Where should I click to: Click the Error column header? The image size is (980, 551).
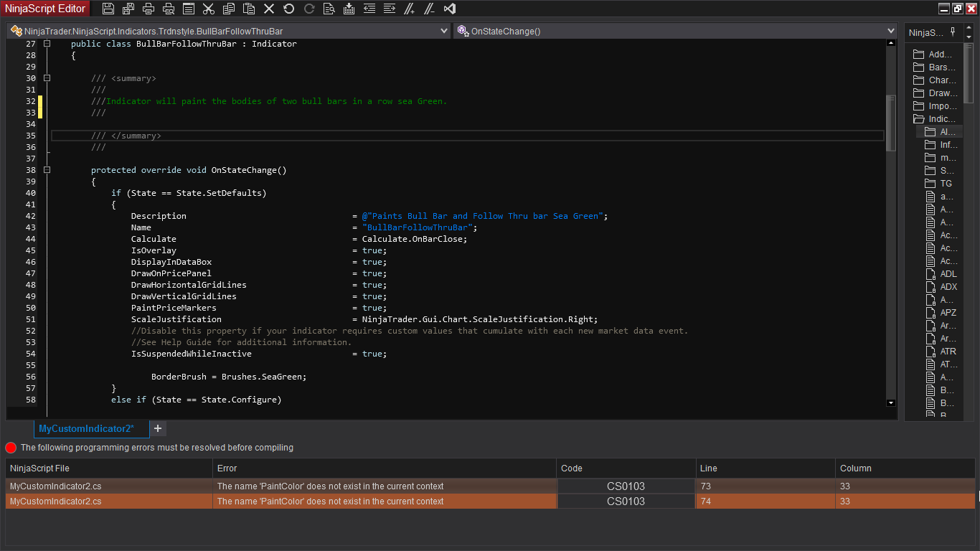click(384, 468)
